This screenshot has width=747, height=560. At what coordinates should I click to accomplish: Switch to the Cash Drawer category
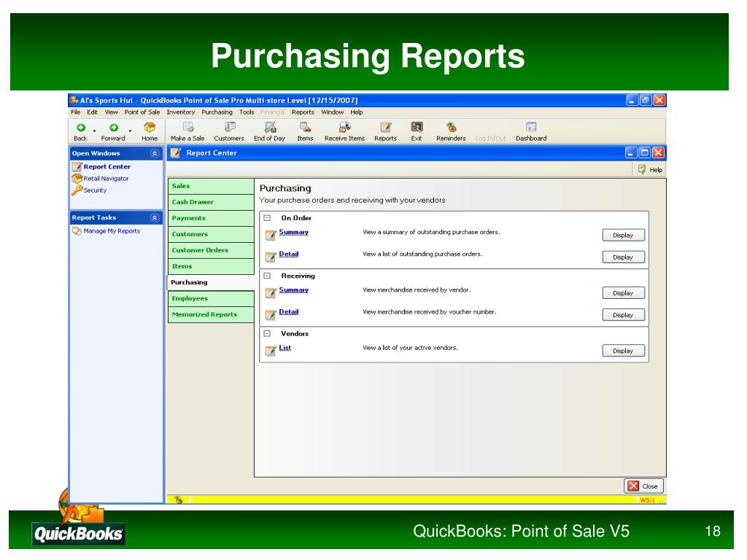(x=211, y=202)
